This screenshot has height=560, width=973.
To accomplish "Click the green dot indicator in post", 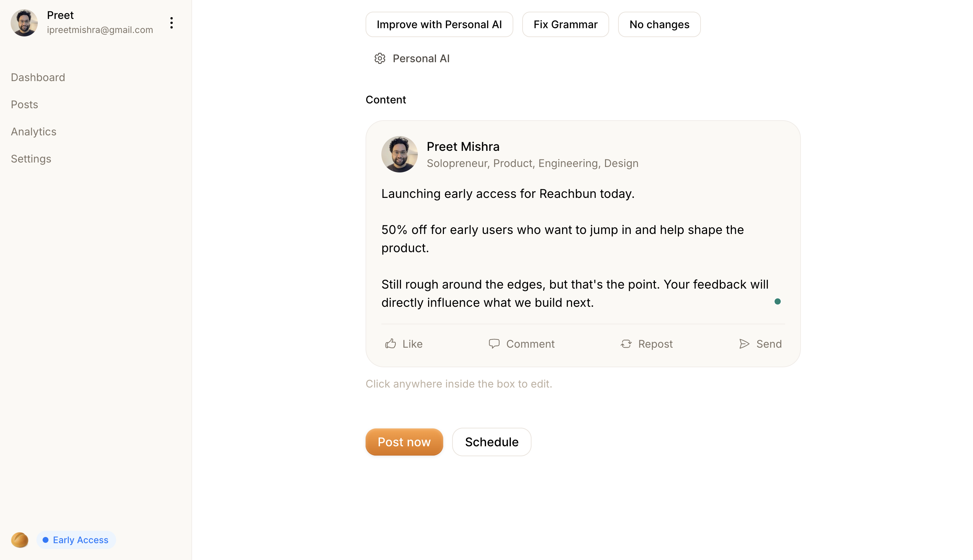I will click(777, 301).
